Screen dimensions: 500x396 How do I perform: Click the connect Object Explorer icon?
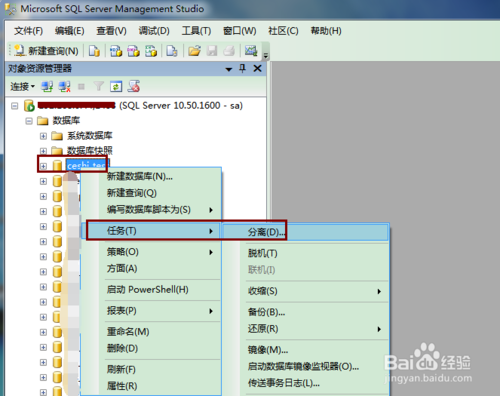coord(47,87)
